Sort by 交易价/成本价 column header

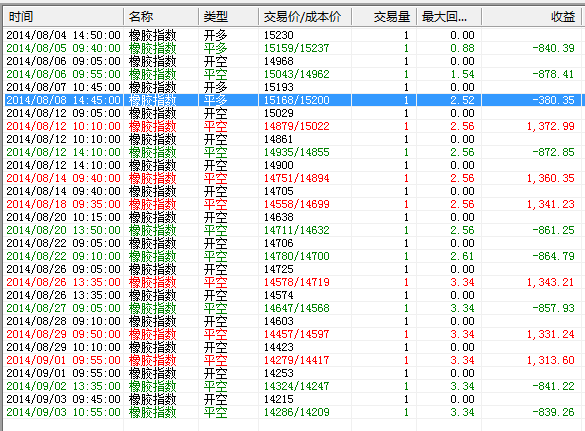(x=305, y=17)
